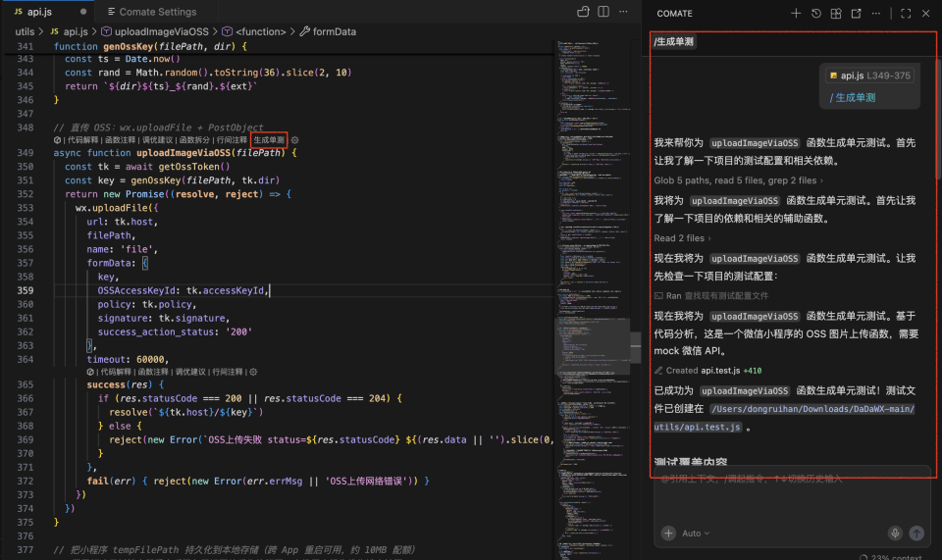This screenshot has width=942, height=560.
Task: Open Comate chat history clock icon
Action: click(x=815, y=13)
